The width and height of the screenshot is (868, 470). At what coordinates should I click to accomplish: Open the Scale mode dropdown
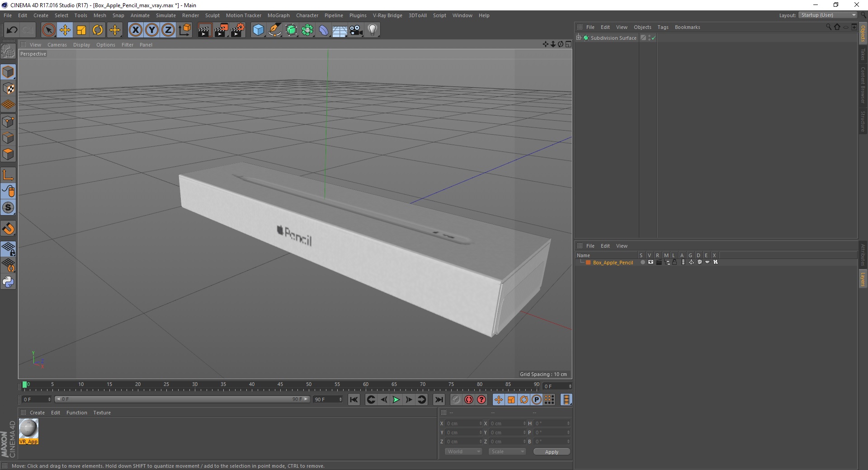(507, 451)
